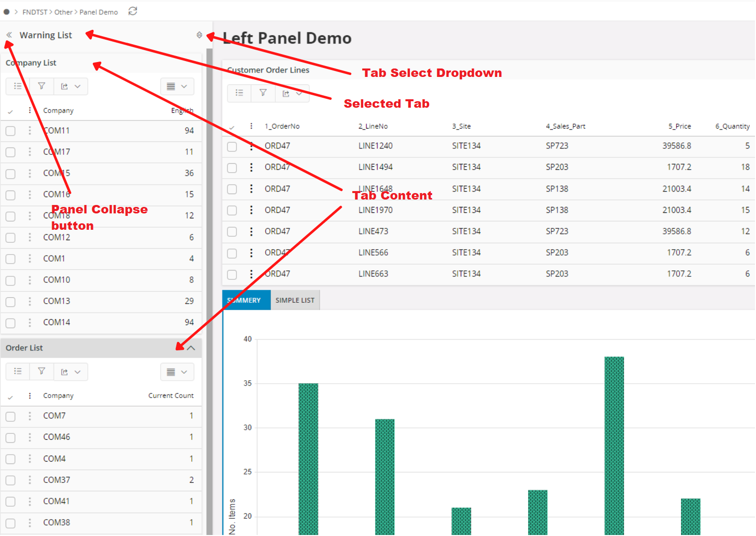756x536 pixels.
Task: Click filter icon in Order List toolbar
Action: pos(42,372)
